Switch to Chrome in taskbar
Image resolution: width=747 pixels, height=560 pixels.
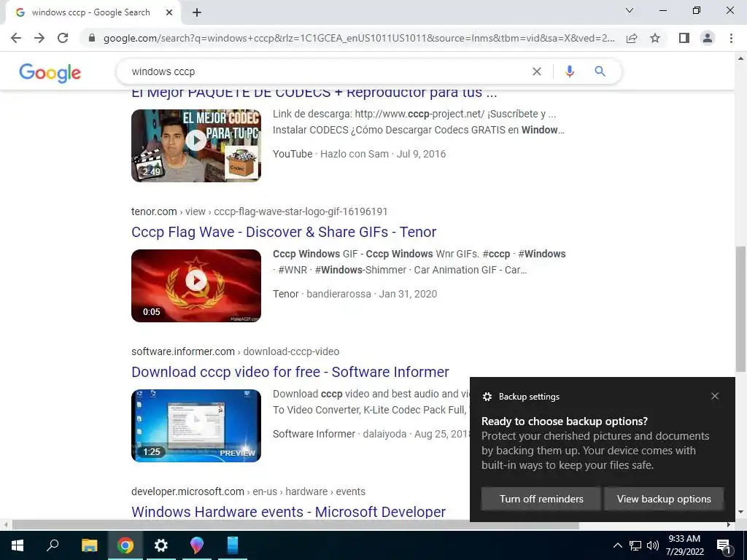click(x=125, y=545)
